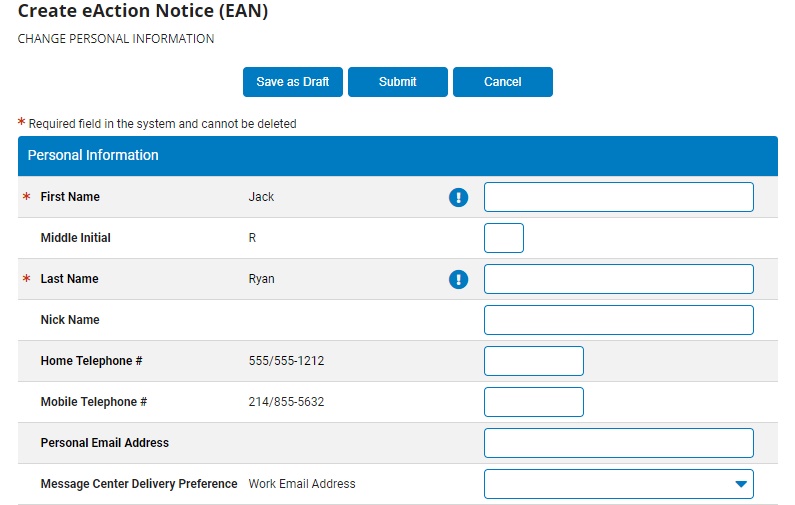Focus the new First Name input box

(618, 197)
